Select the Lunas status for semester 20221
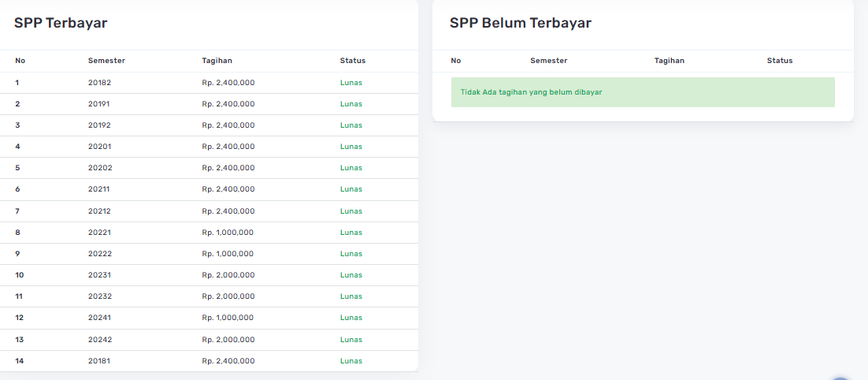The image size is (868, 380). (351, 233)
